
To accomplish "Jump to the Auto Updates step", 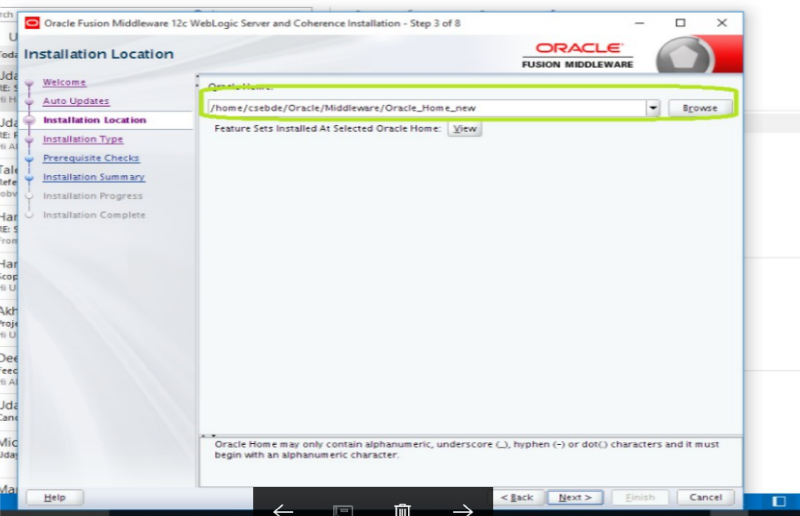I will 76,101.
